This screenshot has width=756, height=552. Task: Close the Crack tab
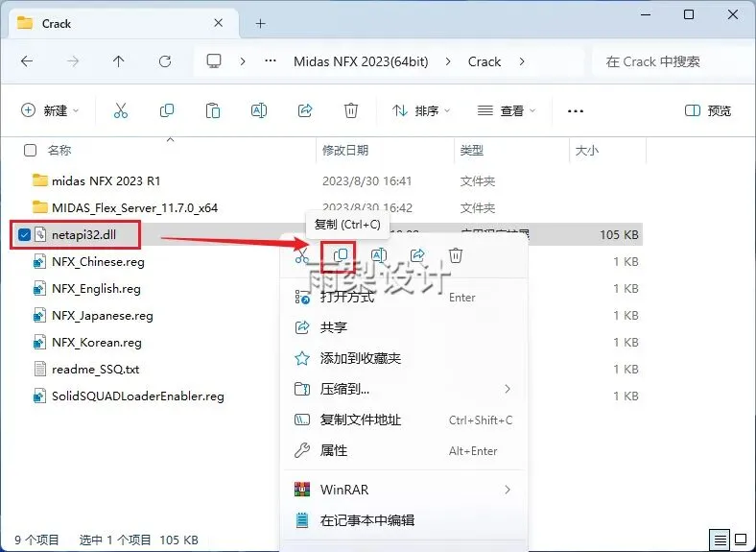pos(219,23)
